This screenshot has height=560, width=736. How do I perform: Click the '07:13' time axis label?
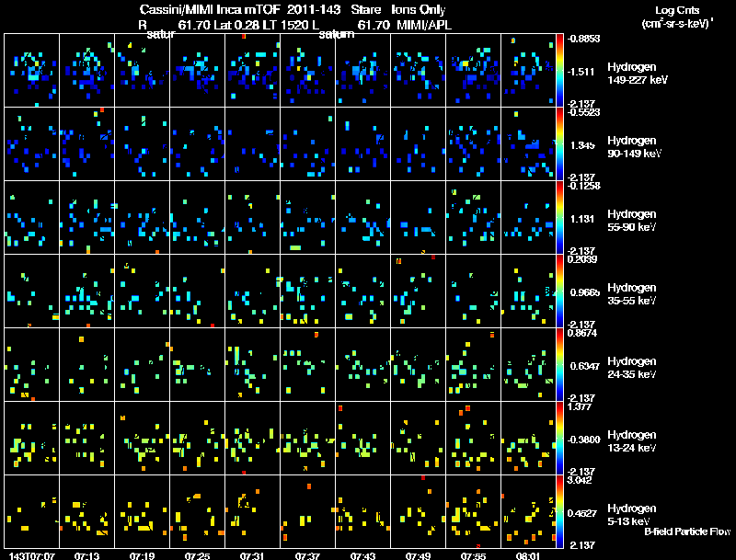click(x=86, y=555)
